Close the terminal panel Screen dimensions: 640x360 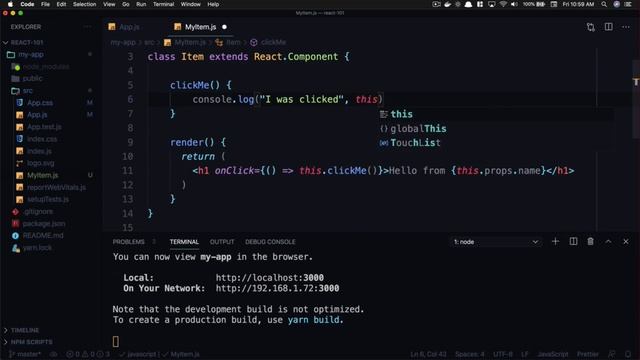(x=626, y=242)
